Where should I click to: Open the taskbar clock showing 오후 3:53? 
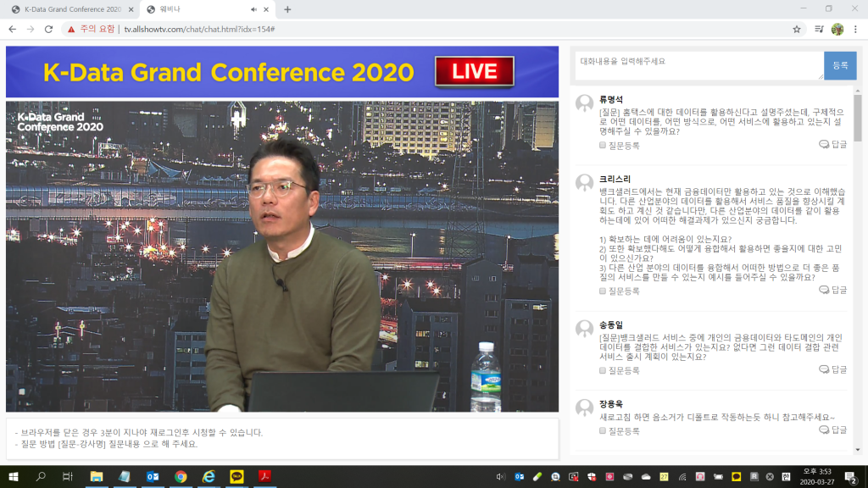click(817, 476)
